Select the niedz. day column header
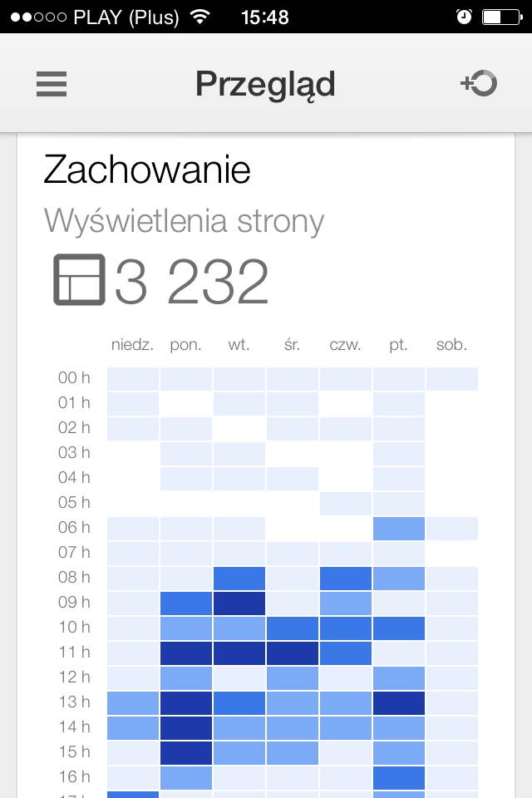532x798 pixels. [x=132, y=345]
